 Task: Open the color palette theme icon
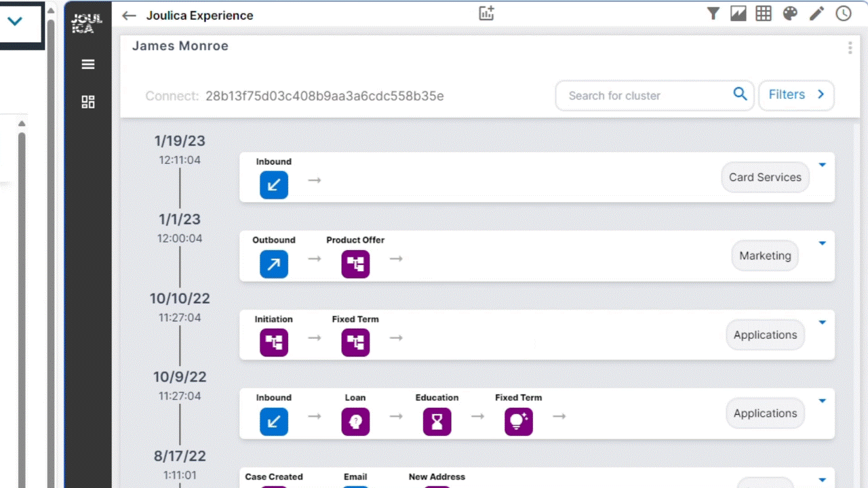tap(790, 14)
